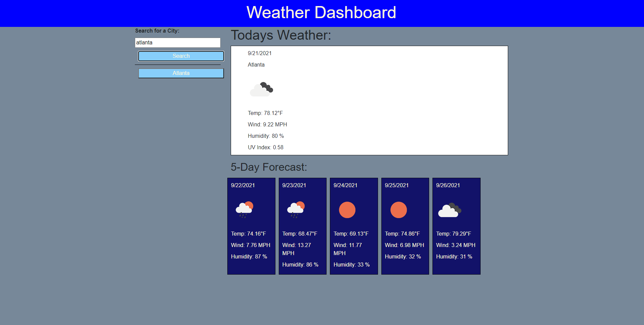Click the 'Wind: 9.22 MPH' reading
This screenshot has height=325, width=644.
[267, 124]
